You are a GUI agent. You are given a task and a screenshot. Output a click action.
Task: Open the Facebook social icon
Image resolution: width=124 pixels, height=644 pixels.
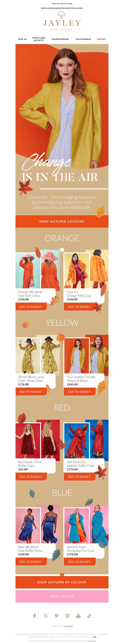[x=35, y=616]
